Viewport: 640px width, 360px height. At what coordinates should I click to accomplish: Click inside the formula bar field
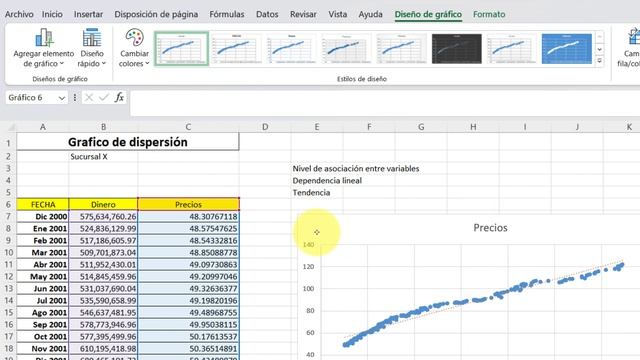[385, 104]
